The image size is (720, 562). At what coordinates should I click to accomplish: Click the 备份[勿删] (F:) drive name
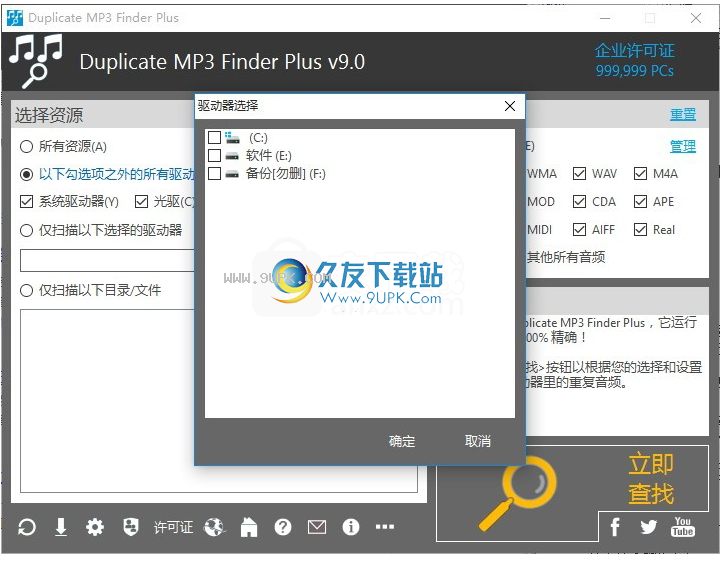[286, 174]
